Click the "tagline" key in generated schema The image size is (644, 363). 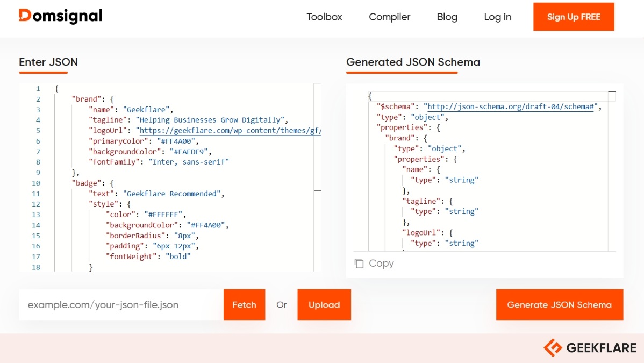click(x=421, y=201)
